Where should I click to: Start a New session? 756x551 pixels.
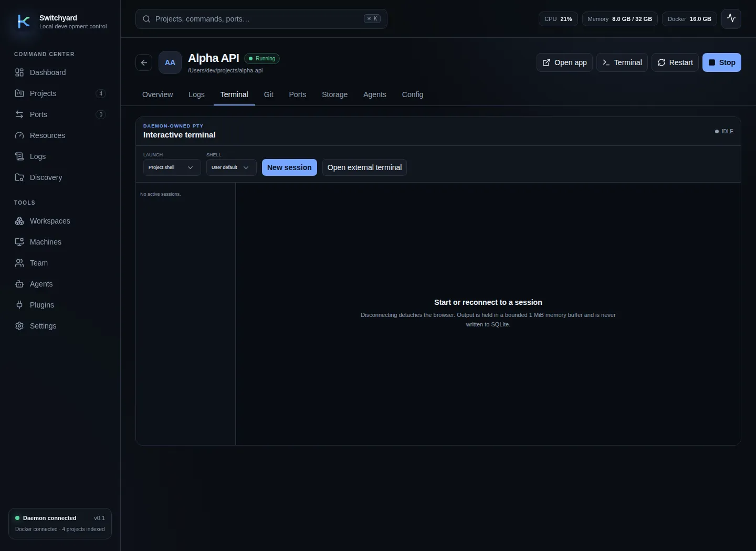[289, 167]
